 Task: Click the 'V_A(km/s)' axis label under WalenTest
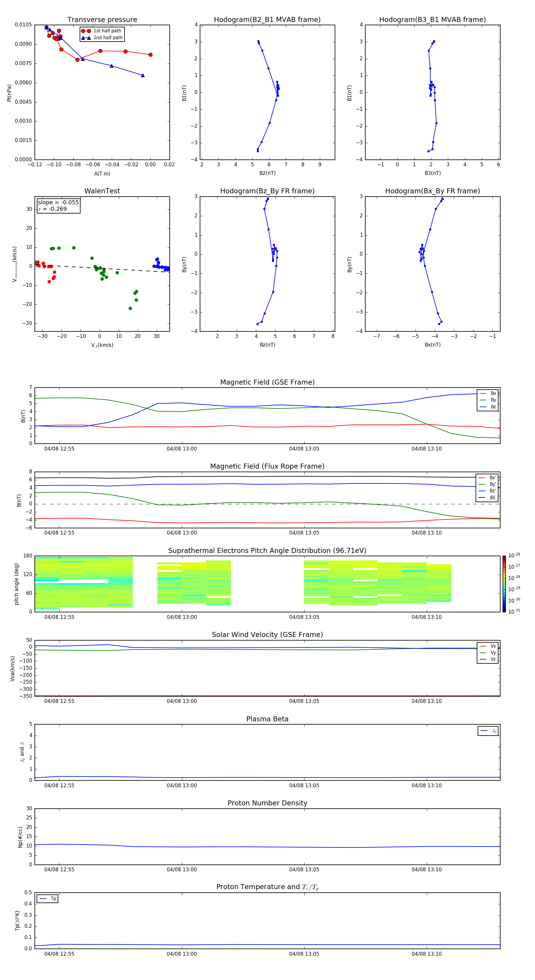[102, 345]
